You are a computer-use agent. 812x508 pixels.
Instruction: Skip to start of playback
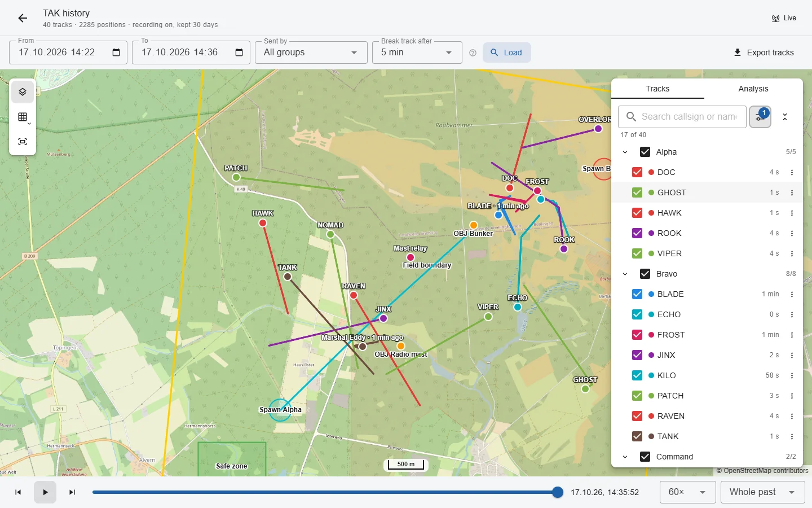(18, 492)
